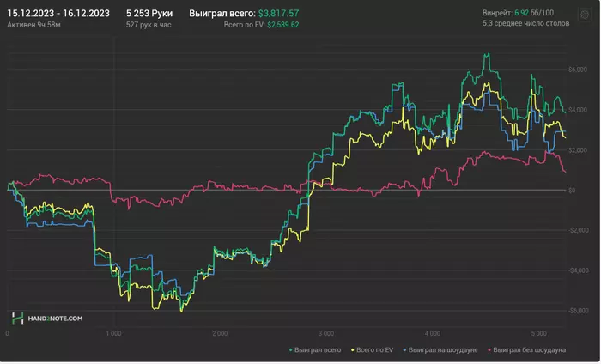Image resolution: width=601 pixels, height=364 pixels.
Task: Click the $3,817.57 total winnings value
Action: pyautogui.click(x=290, y=14)
